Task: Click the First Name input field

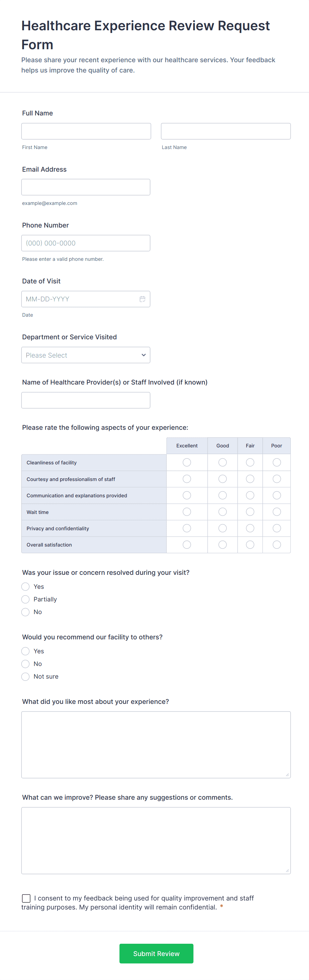Action: click(85, 131)
